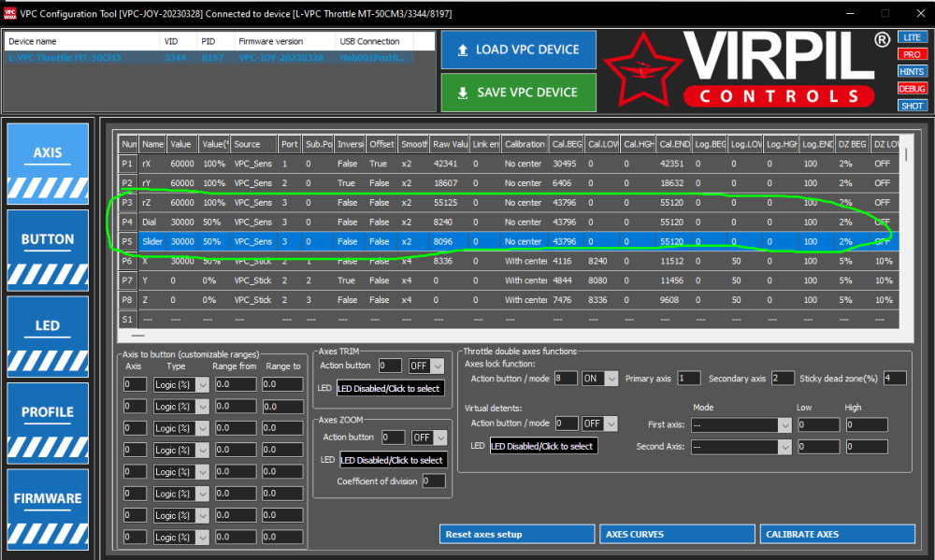935x560 pixels.
Task: Select the P1 rX axis row
Action: coord(509,164)
